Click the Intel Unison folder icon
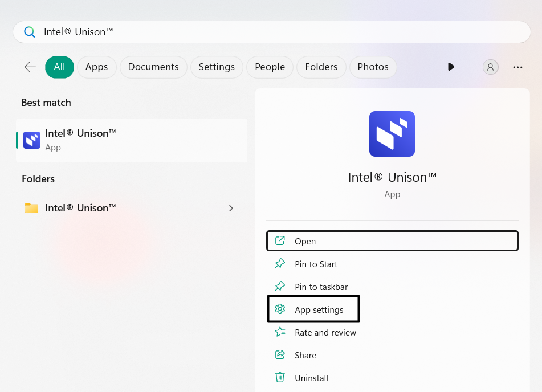The height and width of the screenshot is (392, 542). coord(32,208)
